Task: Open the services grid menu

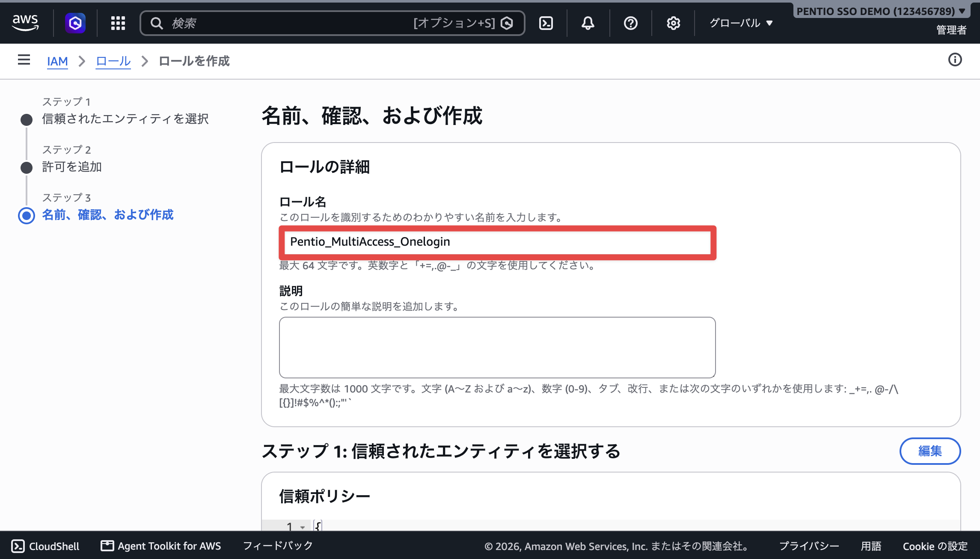Action: [118, 23]
